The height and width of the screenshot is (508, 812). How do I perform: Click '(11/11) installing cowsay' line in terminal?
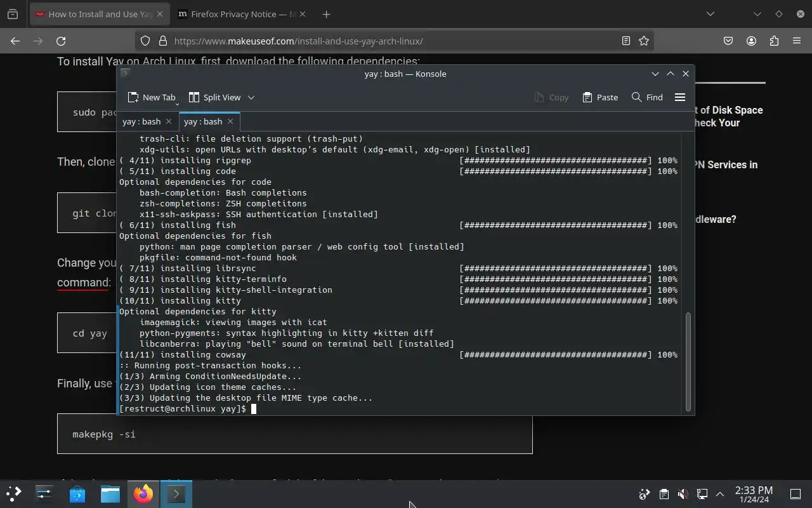(x=183, y=354)
